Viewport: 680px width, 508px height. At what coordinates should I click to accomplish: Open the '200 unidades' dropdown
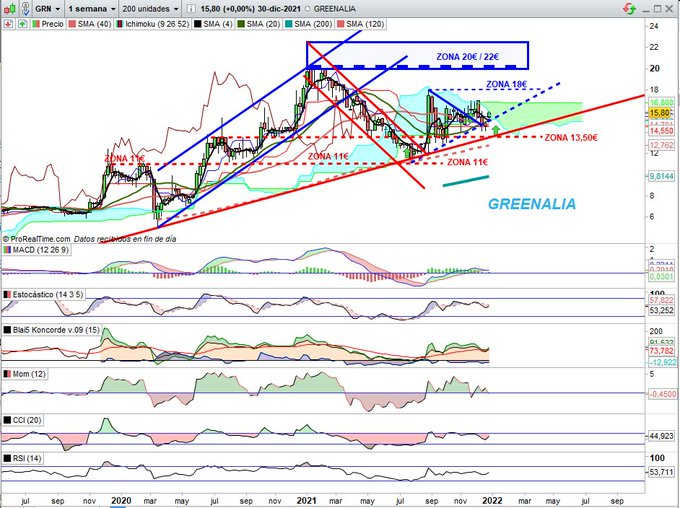(150, 9)
